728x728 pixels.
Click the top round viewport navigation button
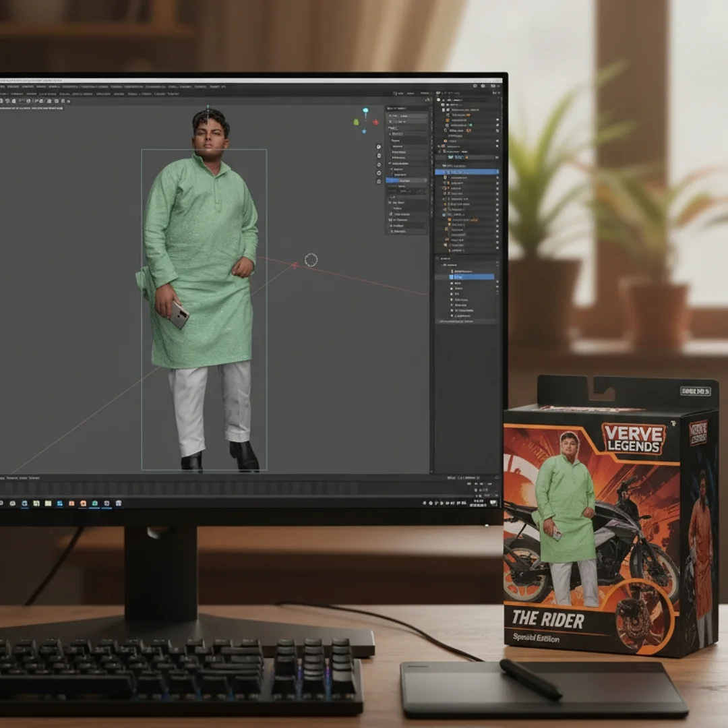pos(378,146)
